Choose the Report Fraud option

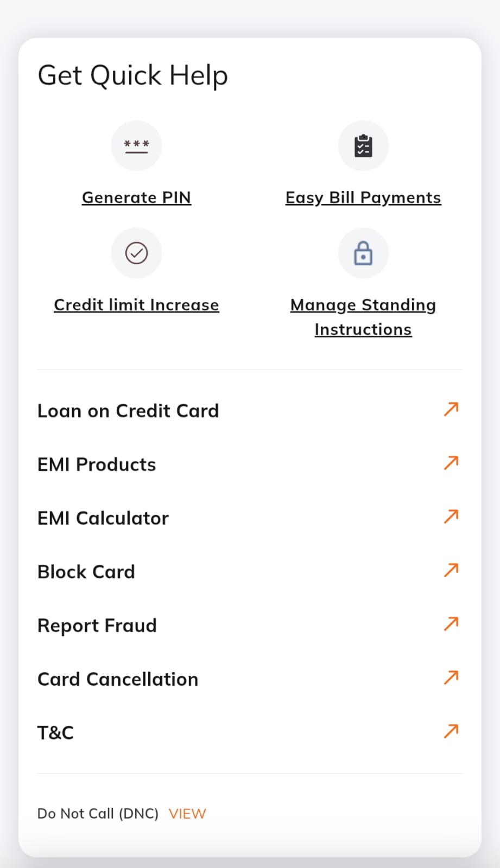97,626
